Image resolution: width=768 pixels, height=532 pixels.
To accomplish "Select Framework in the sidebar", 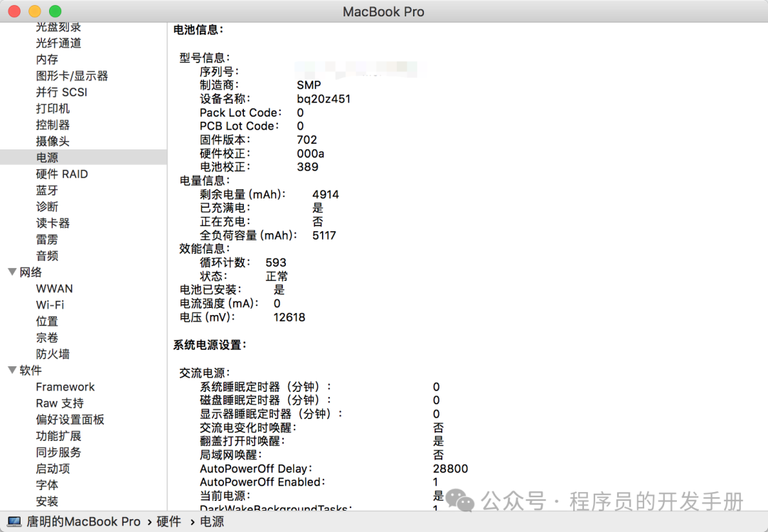I will click(x=65, y=386).
